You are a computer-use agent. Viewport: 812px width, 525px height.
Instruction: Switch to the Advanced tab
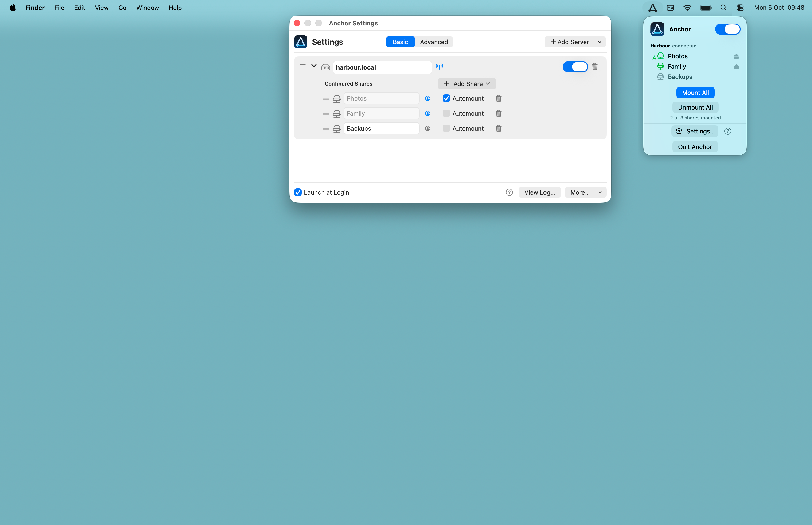click(x=434, y=42)
